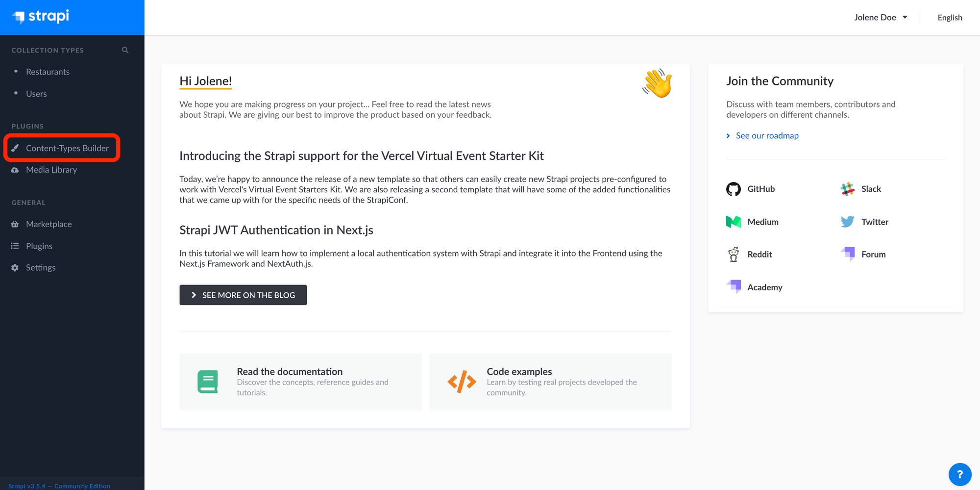Click the blue help question-mark button
Viewport: 980px width, 490px height.
pyautogui.click(x=959, y=474)
